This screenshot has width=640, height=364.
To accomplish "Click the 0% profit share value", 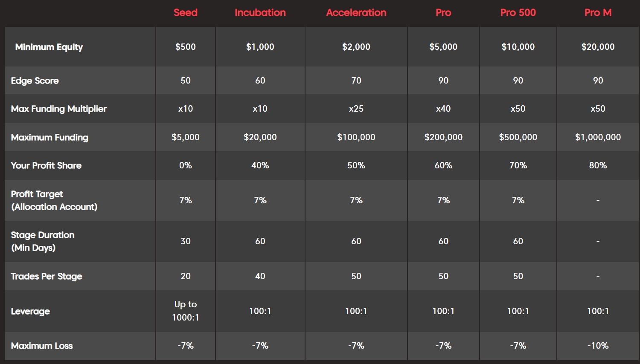I will (185, 165).
